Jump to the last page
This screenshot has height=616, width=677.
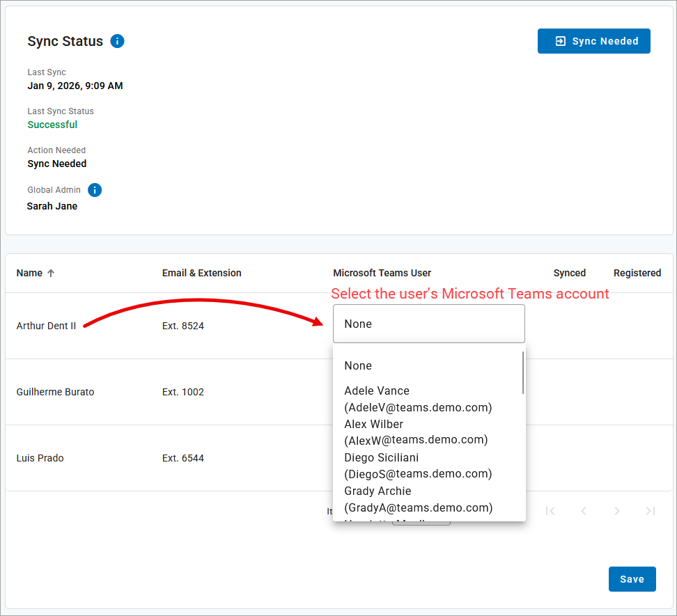click(x=651, y=511)
